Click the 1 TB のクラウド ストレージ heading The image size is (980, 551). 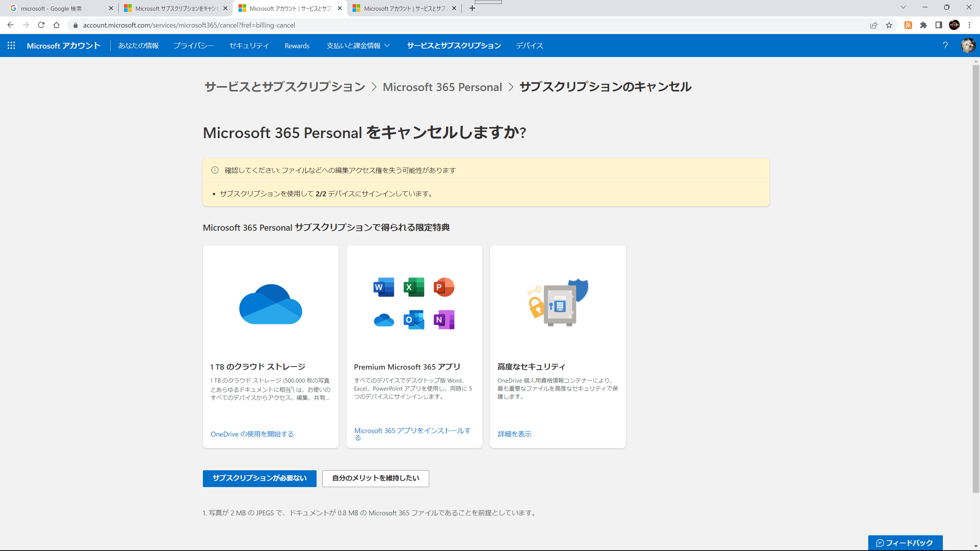click(x=258, y=367)
